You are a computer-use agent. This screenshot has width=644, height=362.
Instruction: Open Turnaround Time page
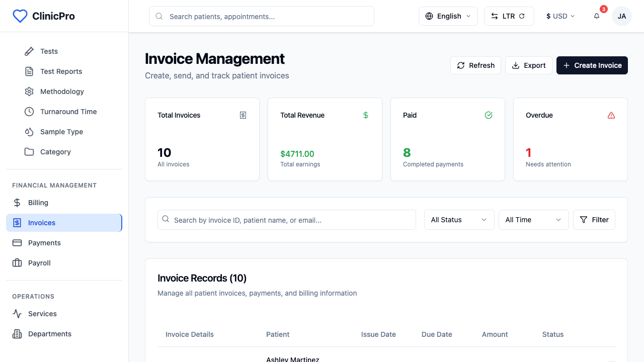click(70, 112)
